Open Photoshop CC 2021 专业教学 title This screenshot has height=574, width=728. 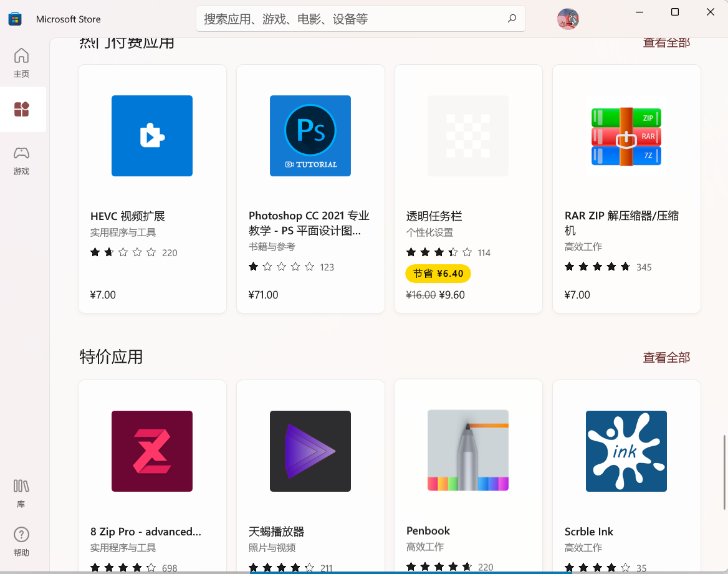[x=309, y=223]
